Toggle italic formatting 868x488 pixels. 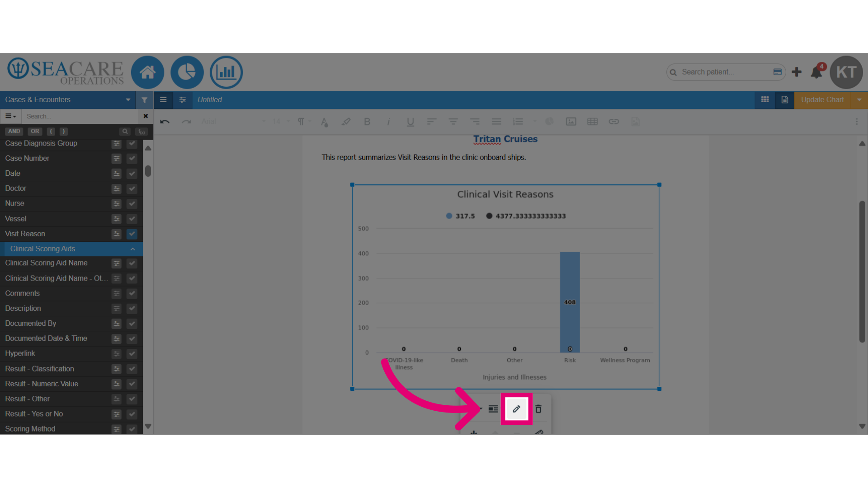[x=388, y=122]
